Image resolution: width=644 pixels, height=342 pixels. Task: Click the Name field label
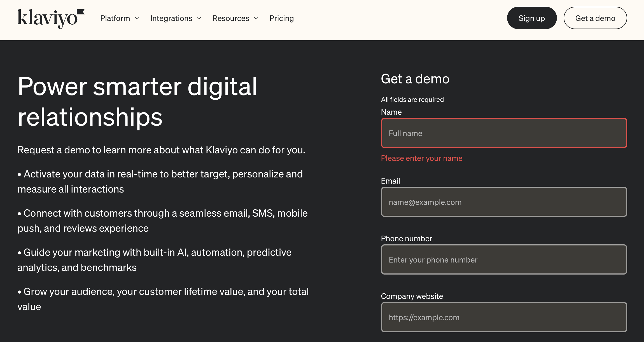click(x=391, y=112)
